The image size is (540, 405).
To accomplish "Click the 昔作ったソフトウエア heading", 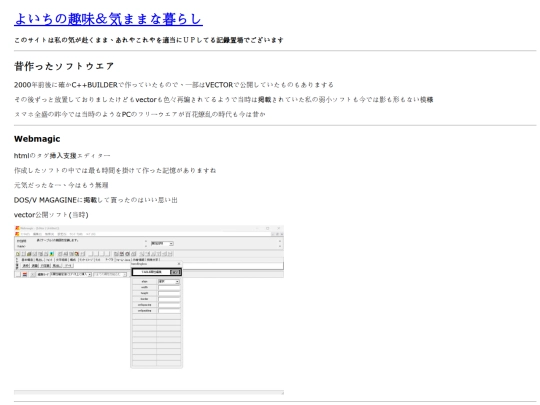I will coord(64,66).
